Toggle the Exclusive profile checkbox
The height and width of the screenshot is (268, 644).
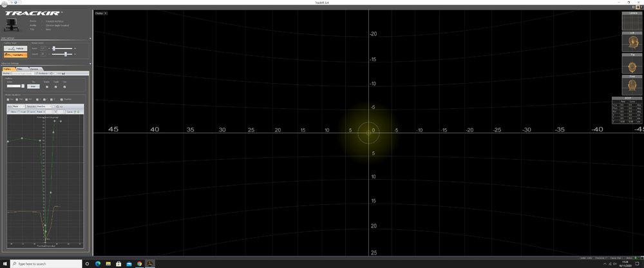point(37,73)
